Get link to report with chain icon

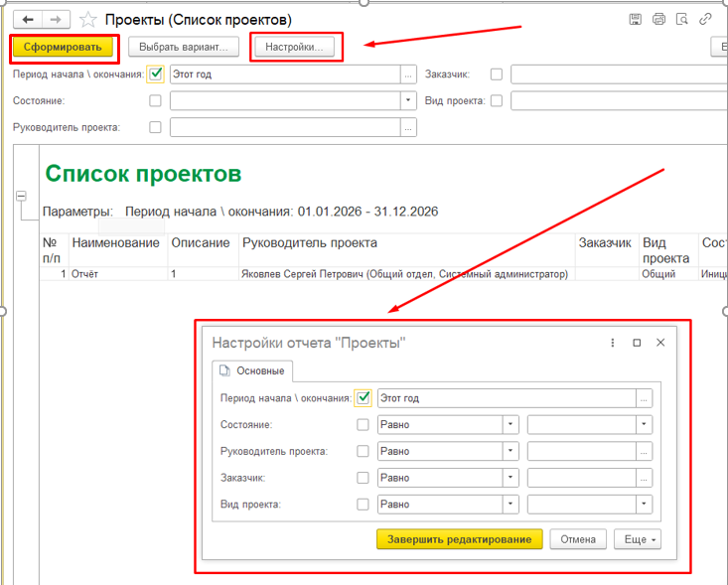point(706,19)
